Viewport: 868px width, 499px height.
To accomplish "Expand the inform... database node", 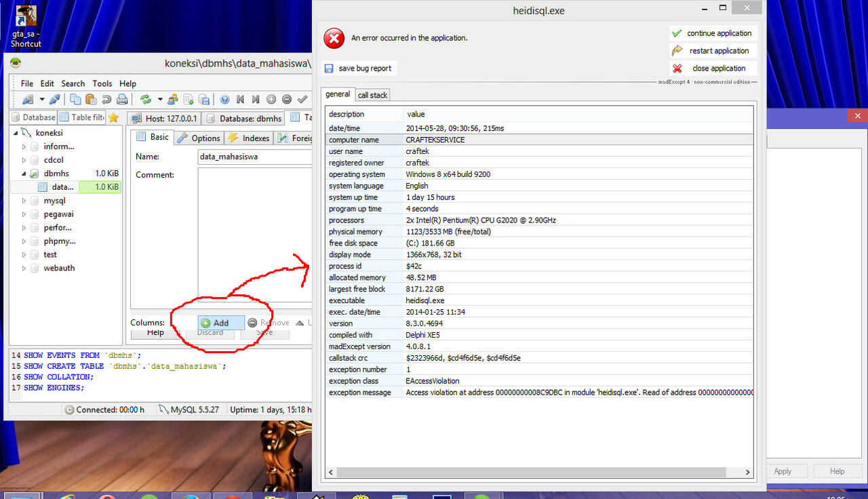I will pyautogui.click(x=24, y=146).
